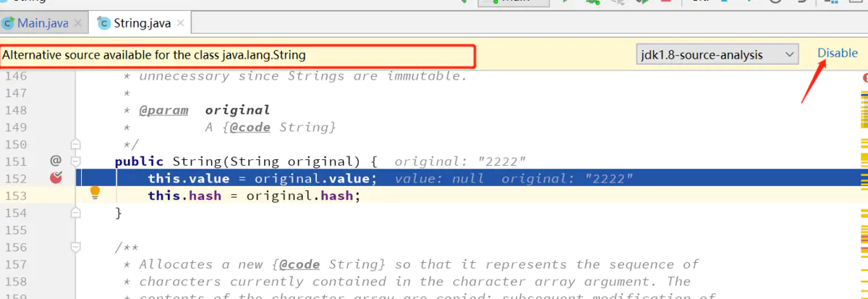Collapse the String constructor fold on line 151

[x=76, y=161]
